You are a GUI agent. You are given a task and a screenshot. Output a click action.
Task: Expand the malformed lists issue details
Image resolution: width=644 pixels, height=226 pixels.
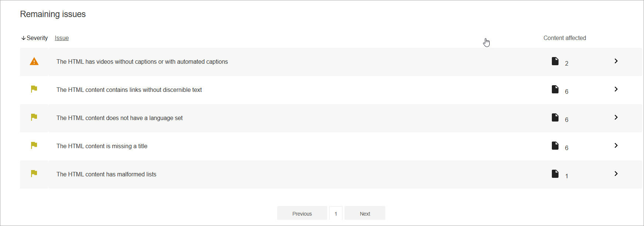click(616, 174)
